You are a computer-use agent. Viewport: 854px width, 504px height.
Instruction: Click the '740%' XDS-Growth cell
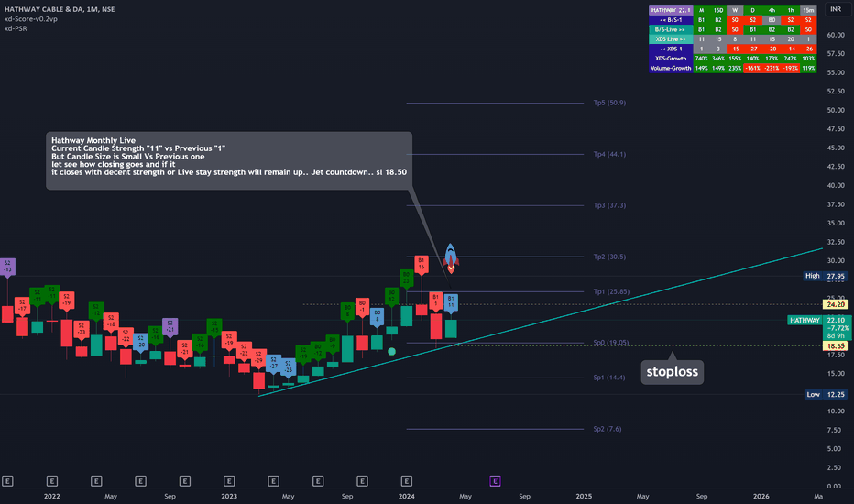[x=702, y=59]
